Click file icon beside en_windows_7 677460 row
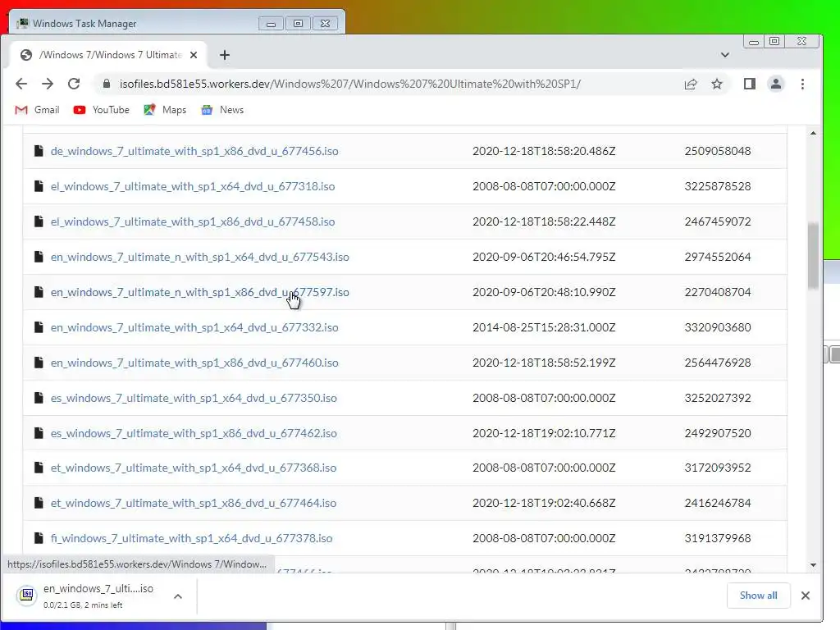Image resolution: width=840 pixels, height=630 pixels. pyautogui.click(x=39, y=363)
